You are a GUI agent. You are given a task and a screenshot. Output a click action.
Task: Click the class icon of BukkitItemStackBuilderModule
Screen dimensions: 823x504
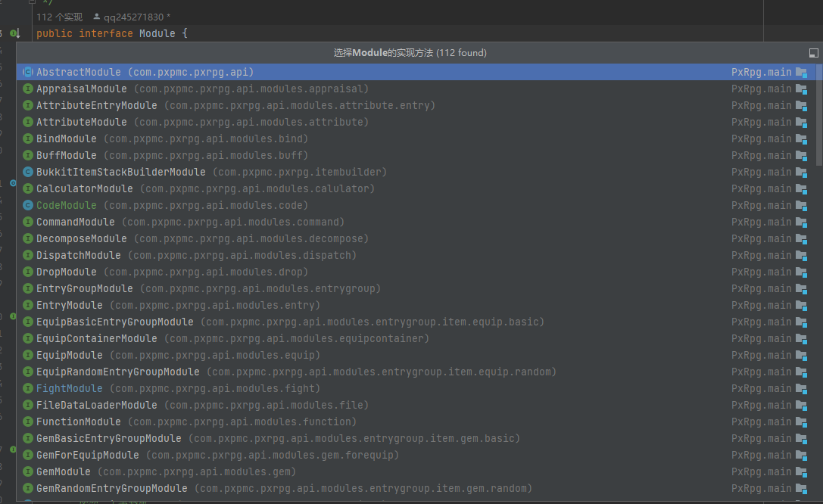[28, 172]
